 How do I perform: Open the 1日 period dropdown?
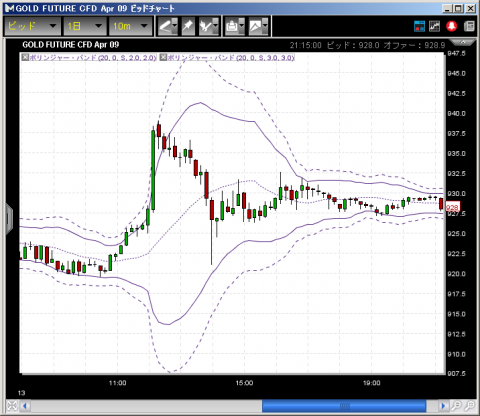pyautogui.click(x=85, y=26)
